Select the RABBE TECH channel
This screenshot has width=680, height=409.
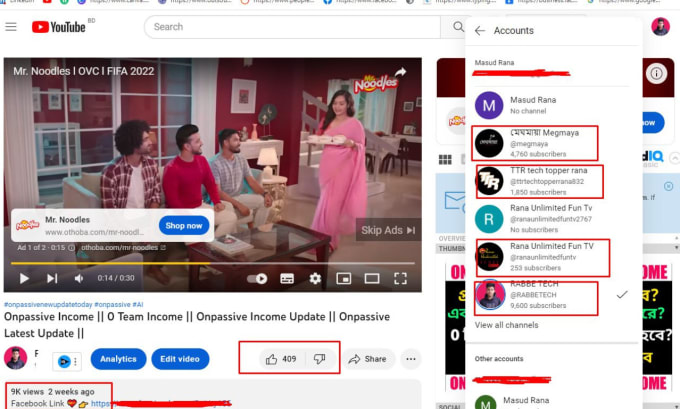tap(552, 295)
